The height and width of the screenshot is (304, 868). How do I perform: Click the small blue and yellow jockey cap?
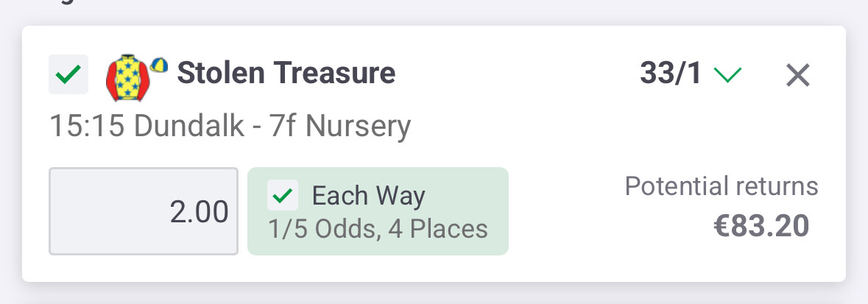pyautogui.click(x=159, y=65)
